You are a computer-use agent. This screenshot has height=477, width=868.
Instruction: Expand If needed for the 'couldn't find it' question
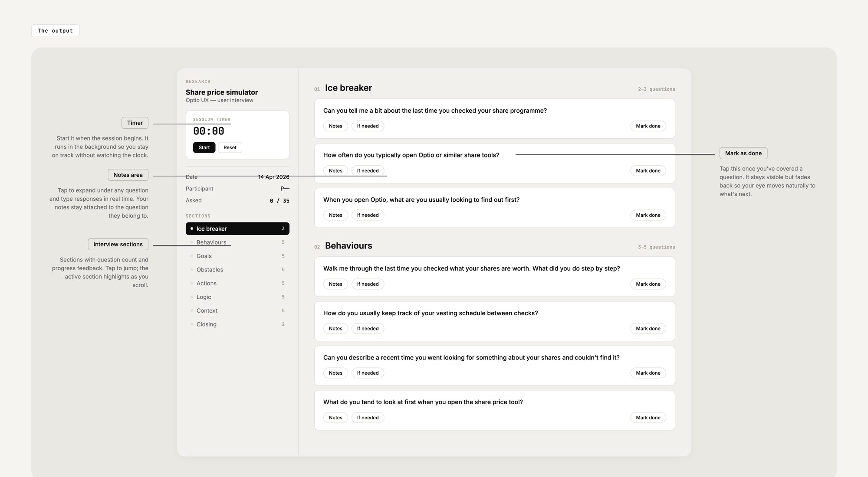click(368, 373)
